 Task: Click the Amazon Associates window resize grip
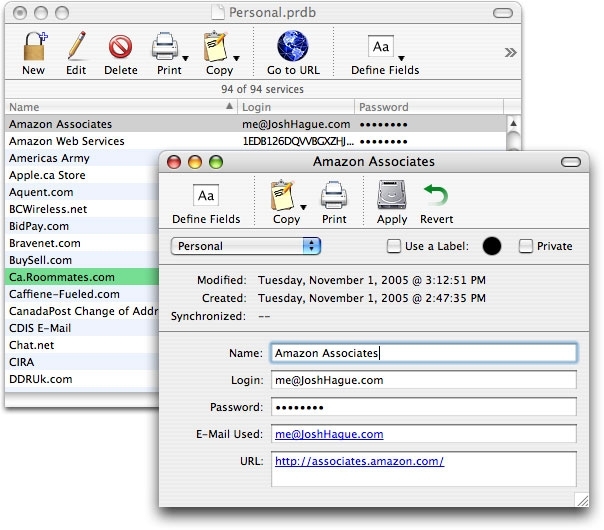click(582, 500)
